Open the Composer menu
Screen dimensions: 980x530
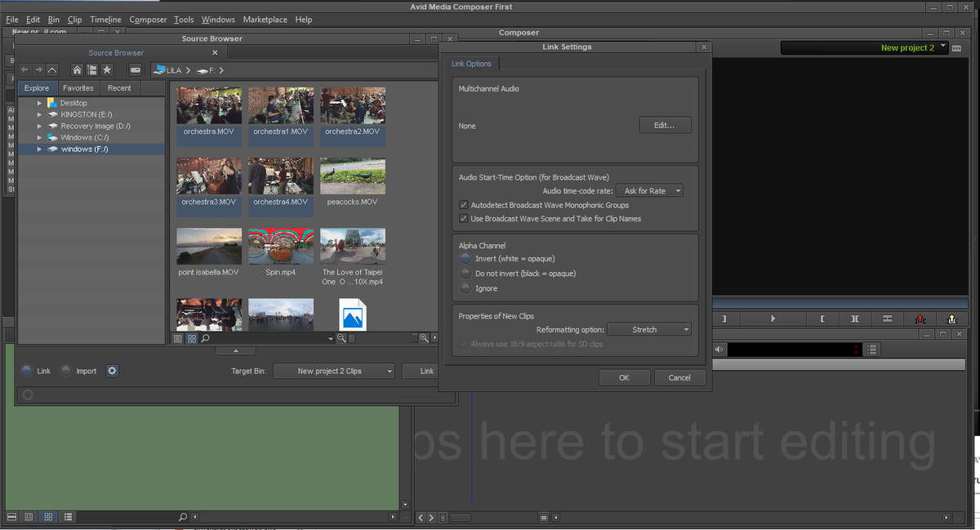(x=148, y=19)
